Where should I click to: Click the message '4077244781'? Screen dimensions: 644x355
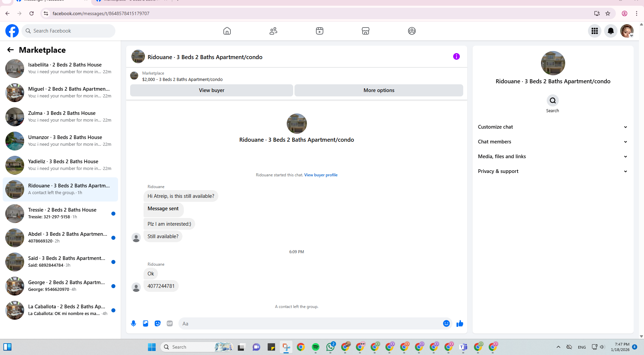coord(161,286)
